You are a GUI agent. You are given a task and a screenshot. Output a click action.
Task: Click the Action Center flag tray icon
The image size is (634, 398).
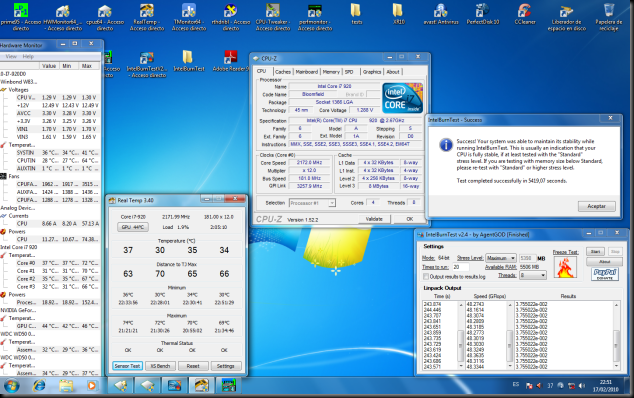(x=529, y=385)
